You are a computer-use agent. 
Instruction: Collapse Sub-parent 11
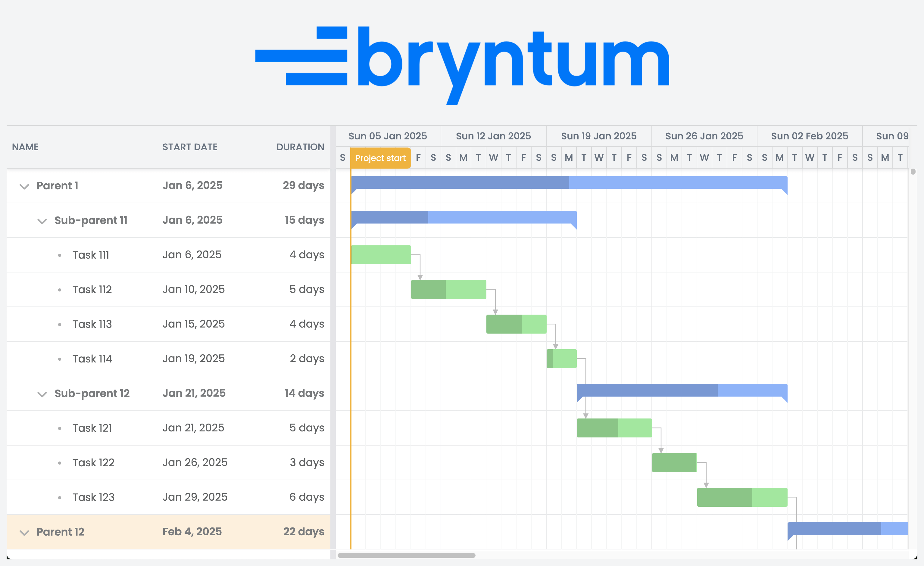click(42, 221)
